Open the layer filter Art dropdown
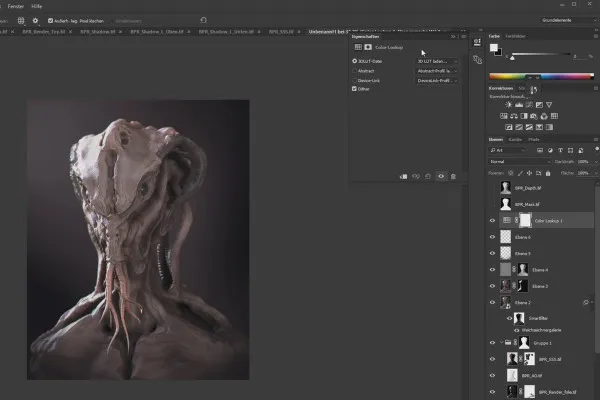This screenshot has height=400, width=600. [508, 150]
